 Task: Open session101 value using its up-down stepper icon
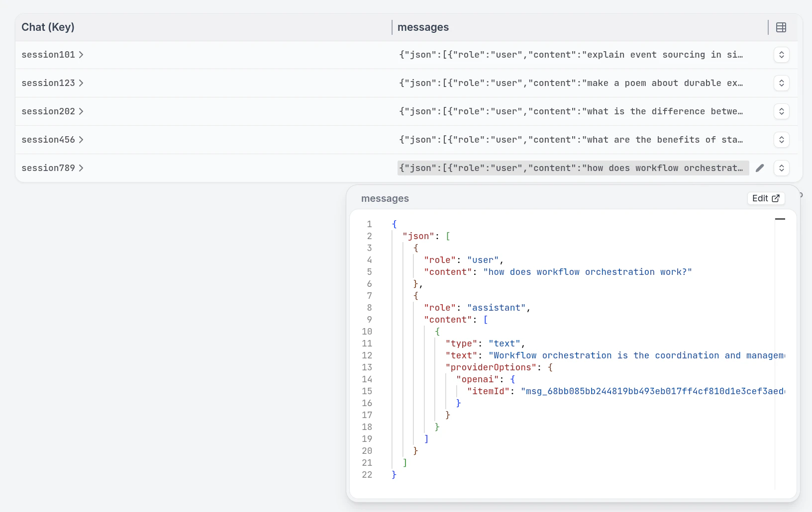click(782, 55)
